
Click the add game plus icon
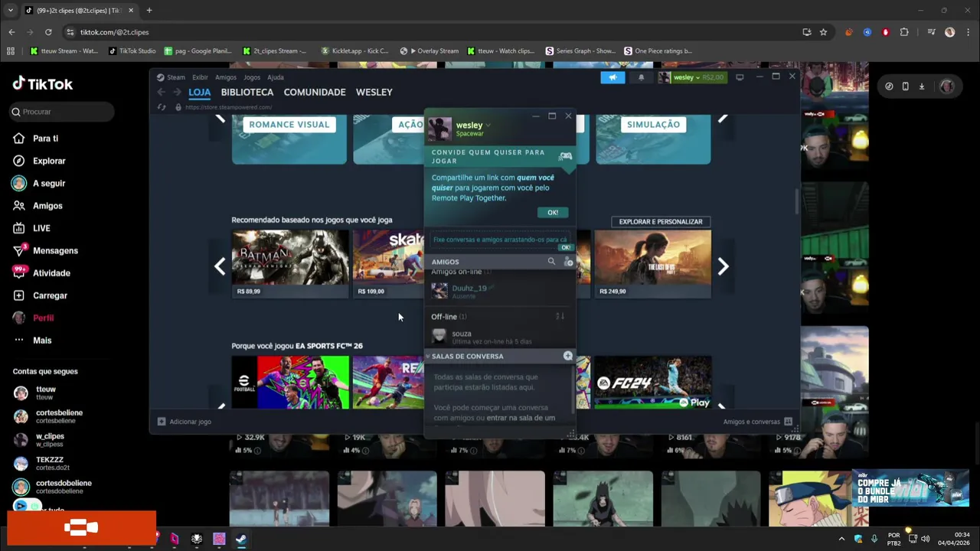pos(162,422)
